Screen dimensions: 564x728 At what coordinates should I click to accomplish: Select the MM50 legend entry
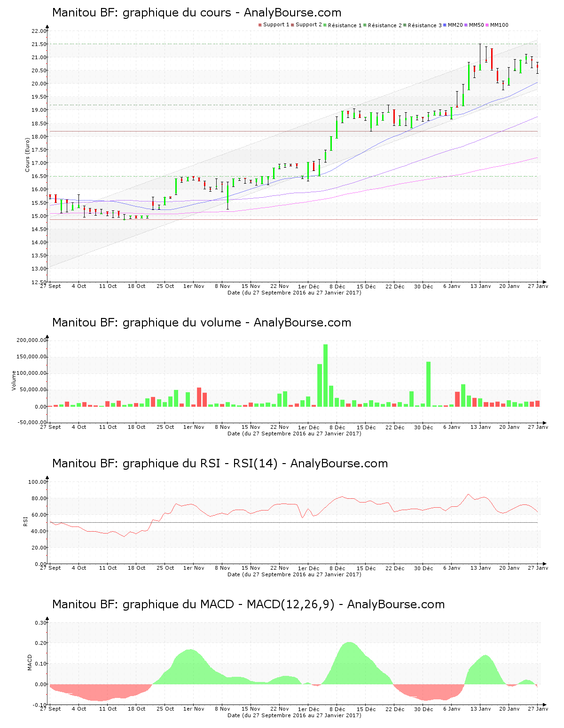474,25
